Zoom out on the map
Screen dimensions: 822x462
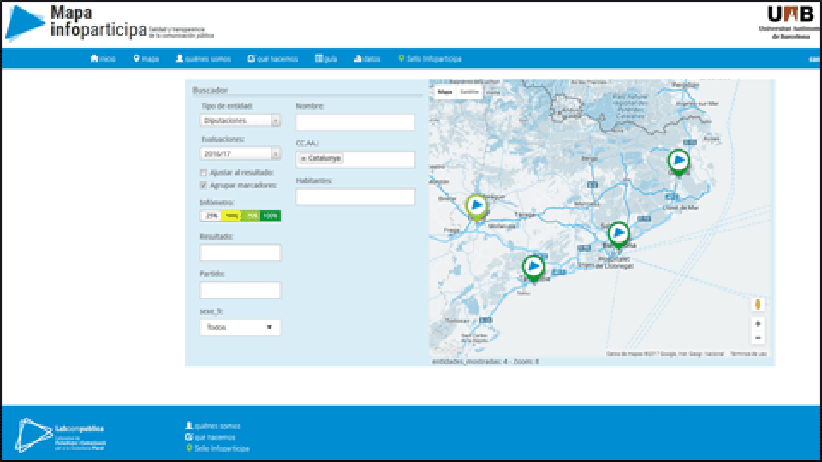(x=758, y=338)
